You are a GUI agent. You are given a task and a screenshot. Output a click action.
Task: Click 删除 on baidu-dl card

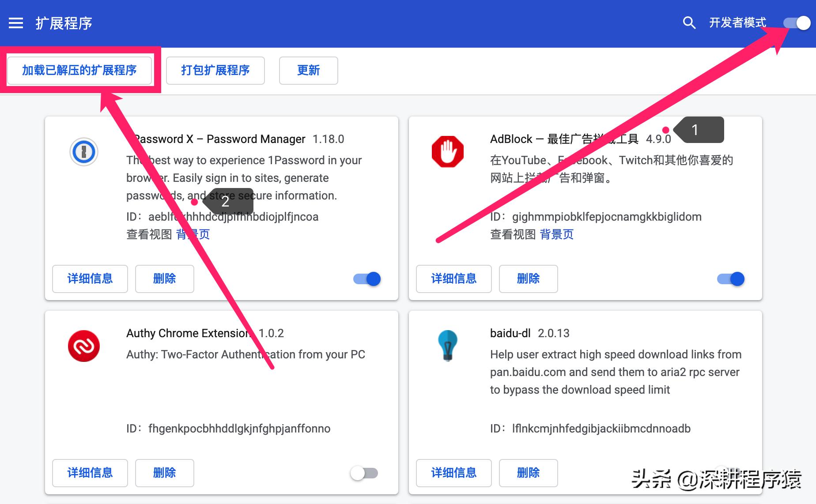pos(528,473)
